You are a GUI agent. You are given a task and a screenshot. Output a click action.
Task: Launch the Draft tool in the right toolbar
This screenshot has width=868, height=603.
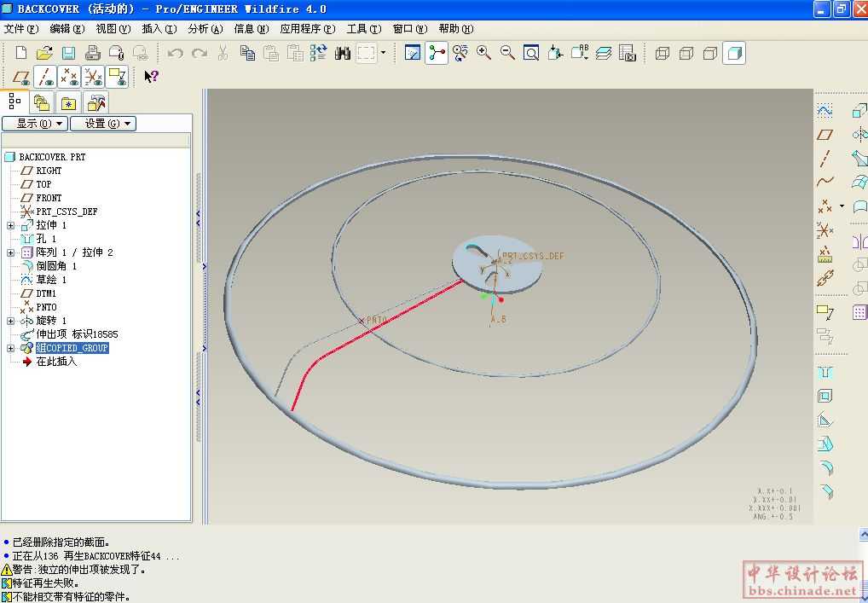pos(825,444)
